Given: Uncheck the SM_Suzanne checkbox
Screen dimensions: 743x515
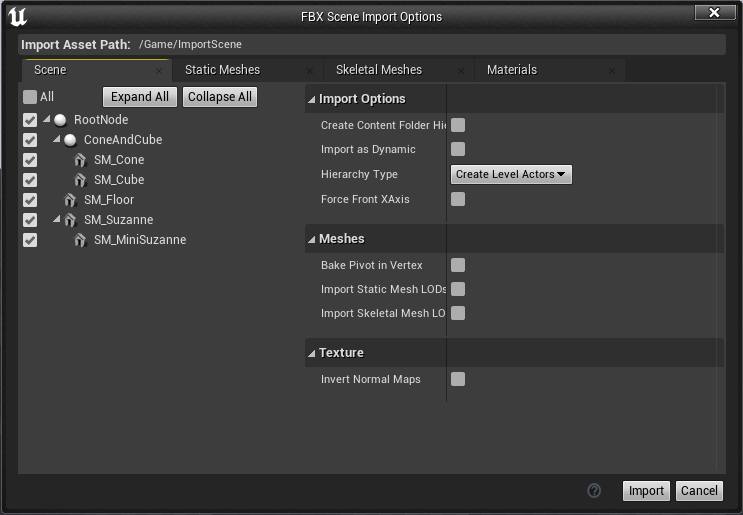Looking at the screenshot, I should (x=30, y=220).
